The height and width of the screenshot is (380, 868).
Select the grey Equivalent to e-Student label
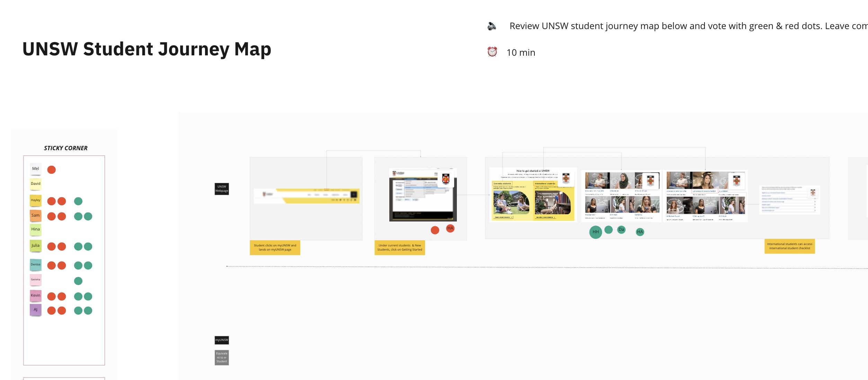[222, 358]
